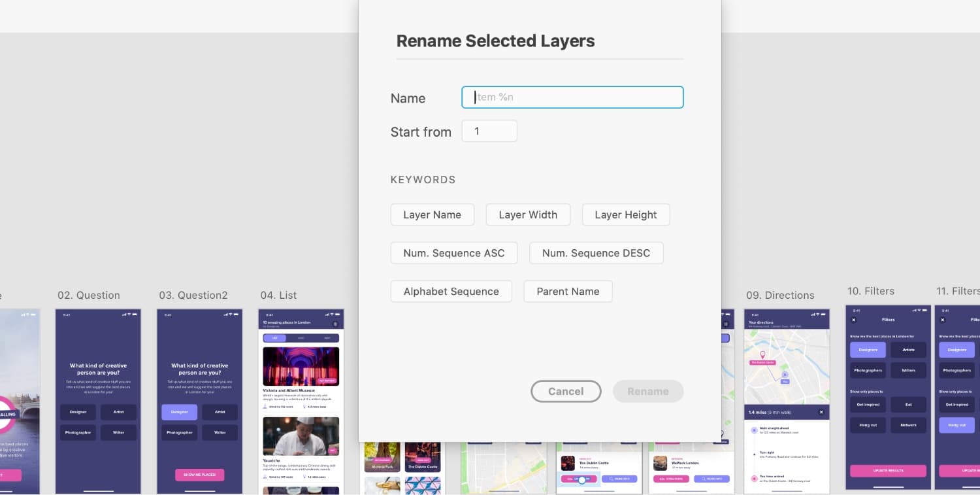Image resolution: width=980 pixels, height=495 pixels.
Task: Click the location pin icon next to '4.2 miles away'
Action: click(x=304, y=406)
